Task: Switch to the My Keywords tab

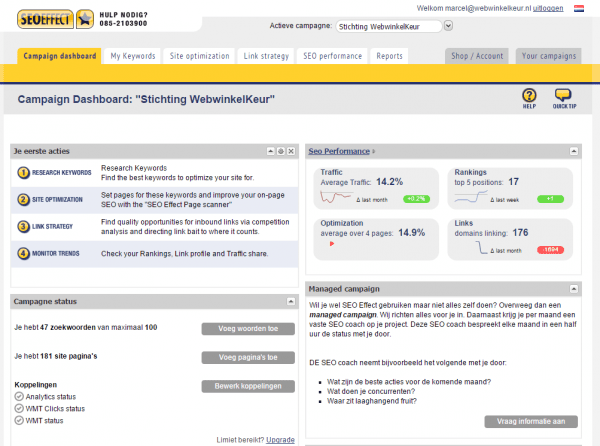Action: (x=133, y=56)
